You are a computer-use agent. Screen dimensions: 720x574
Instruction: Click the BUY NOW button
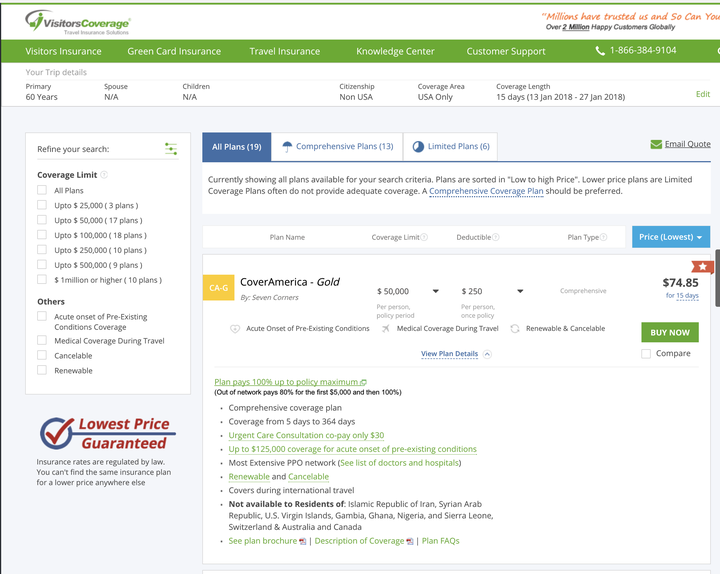coord(670,332)
